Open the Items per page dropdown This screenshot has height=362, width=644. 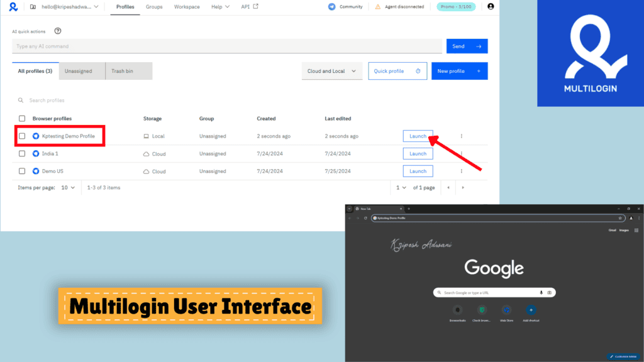[x=68, y=187]
